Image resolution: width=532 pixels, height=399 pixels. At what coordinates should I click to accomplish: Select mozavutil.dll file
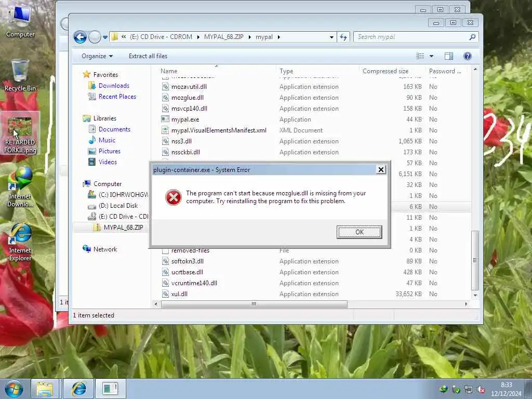coord(189,87)
